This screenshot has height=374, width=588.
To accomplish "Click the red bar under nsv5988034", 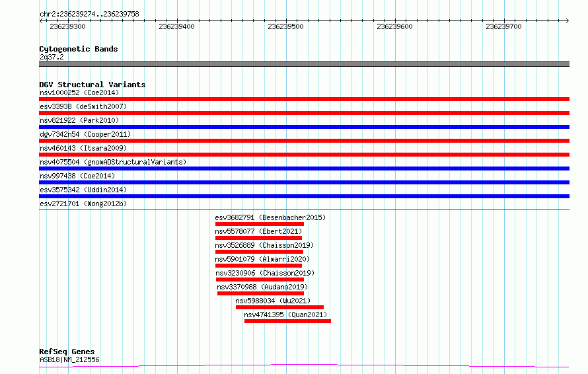I will point(279,307).
